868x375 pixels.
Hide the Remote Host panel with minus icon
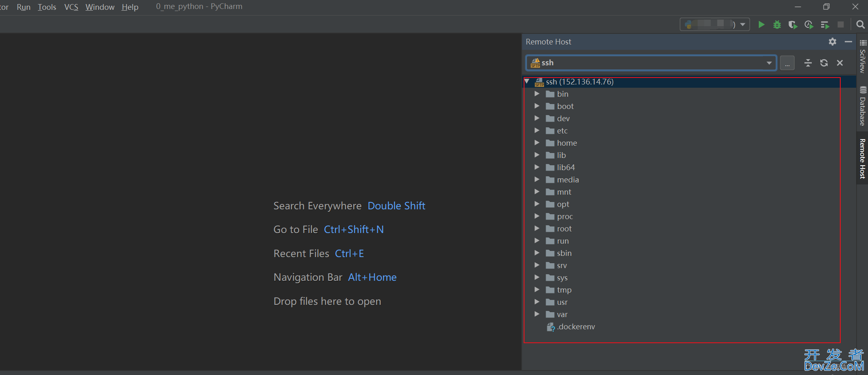pos(848,42)
